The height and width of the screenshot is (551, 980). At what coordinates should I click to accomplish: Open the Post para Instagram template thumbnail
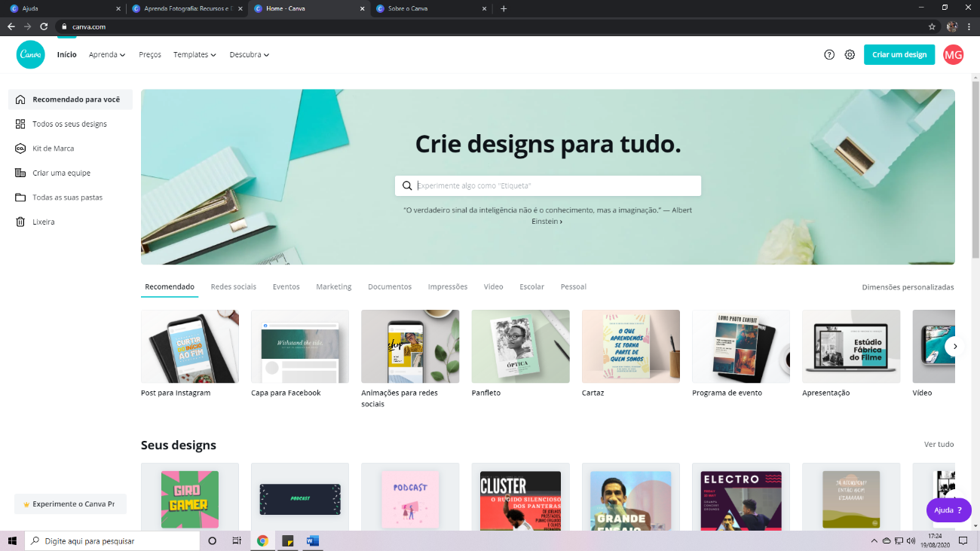point(190,347)
